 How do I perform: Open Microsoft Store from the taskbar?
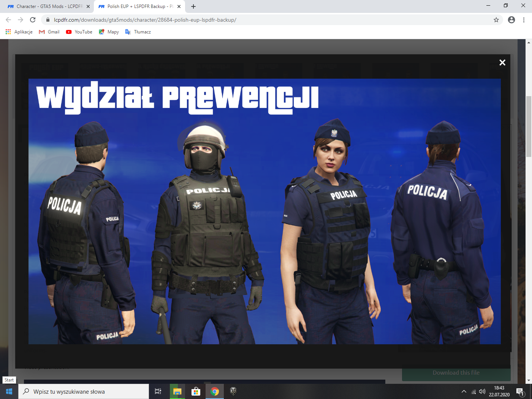point(196,391)
